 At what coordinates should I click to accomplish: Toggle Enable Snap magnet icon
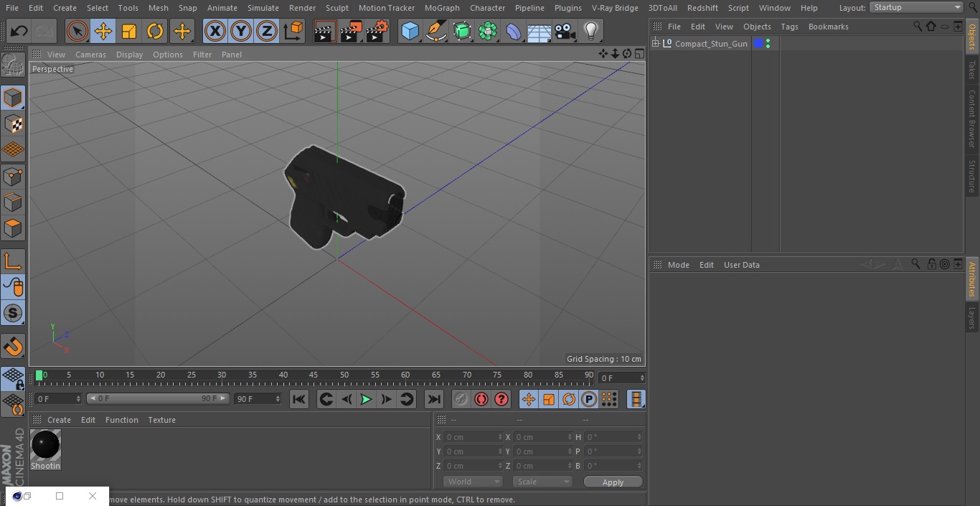[13, 346]
